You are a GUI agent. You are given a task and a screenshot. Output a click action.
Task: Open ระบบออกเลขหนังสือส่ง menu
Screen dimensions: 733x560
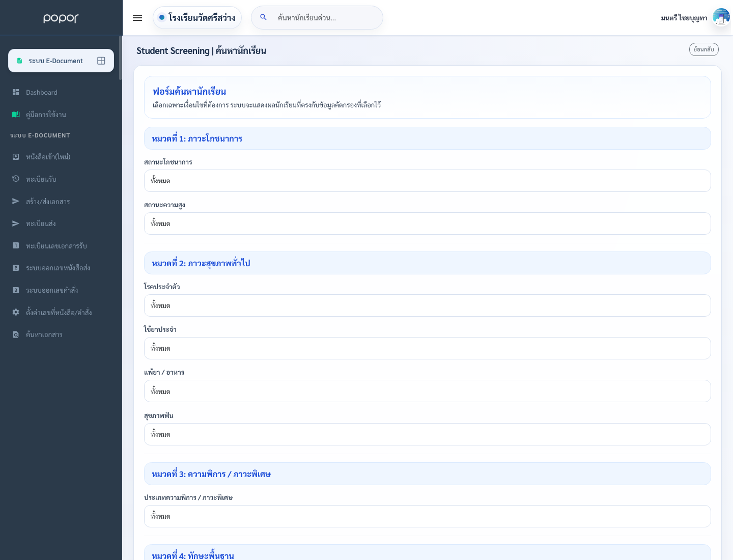(x=61, y=268)
